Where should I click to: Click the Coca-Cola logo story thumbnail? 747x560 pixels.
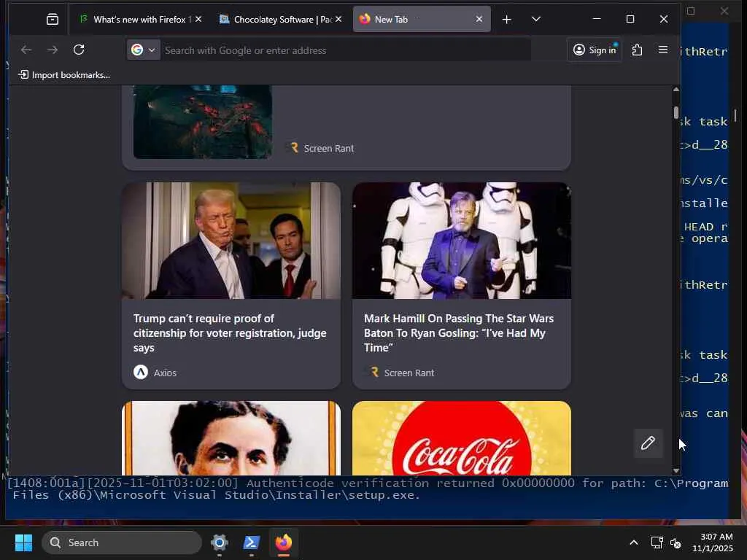click(x=462, y=438)
